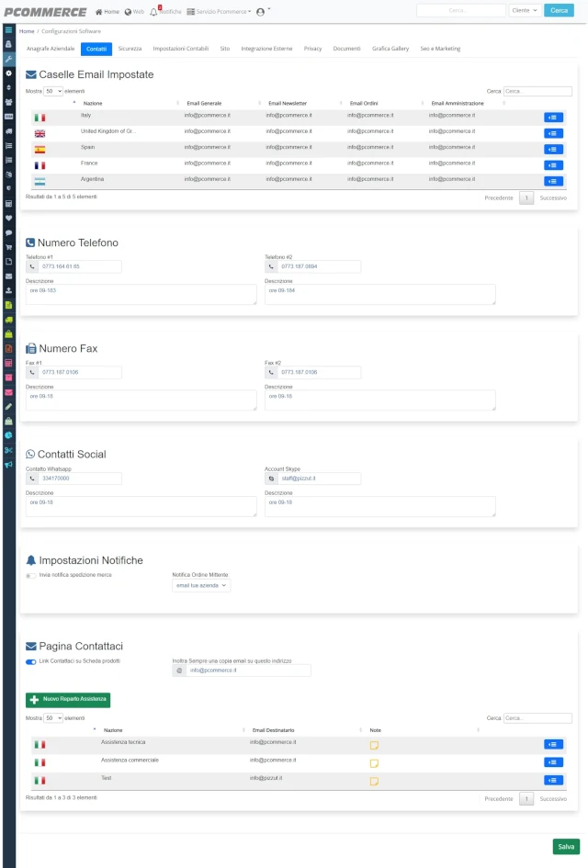Toggle Invia notifica spedizione merce switch
The height and width of the screenshot is (868, 588).
(x=31, y=576)
